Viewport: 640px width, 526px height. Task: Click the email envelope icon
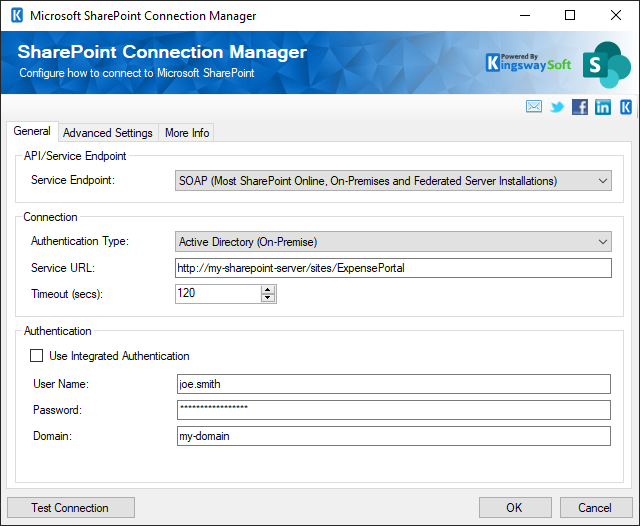[x=533, y=107]
